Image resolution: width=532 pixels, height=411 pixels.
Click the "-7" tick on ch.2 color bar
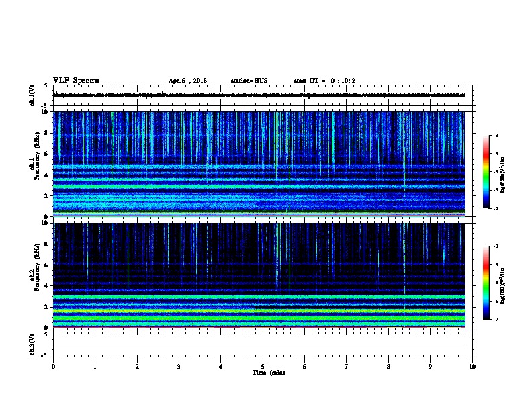click(x=495, y=319)
